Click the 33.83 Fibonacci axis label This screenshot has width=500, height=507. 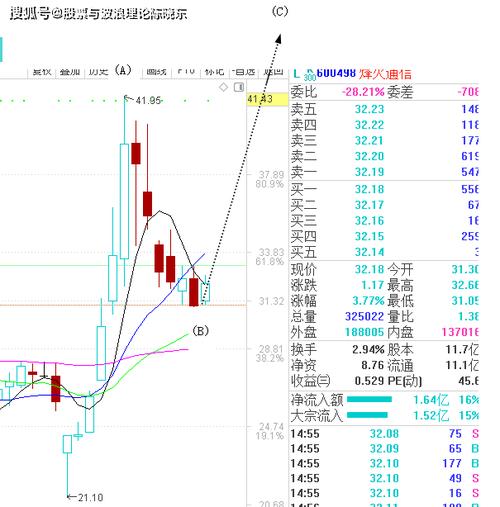tap(271, 252)
